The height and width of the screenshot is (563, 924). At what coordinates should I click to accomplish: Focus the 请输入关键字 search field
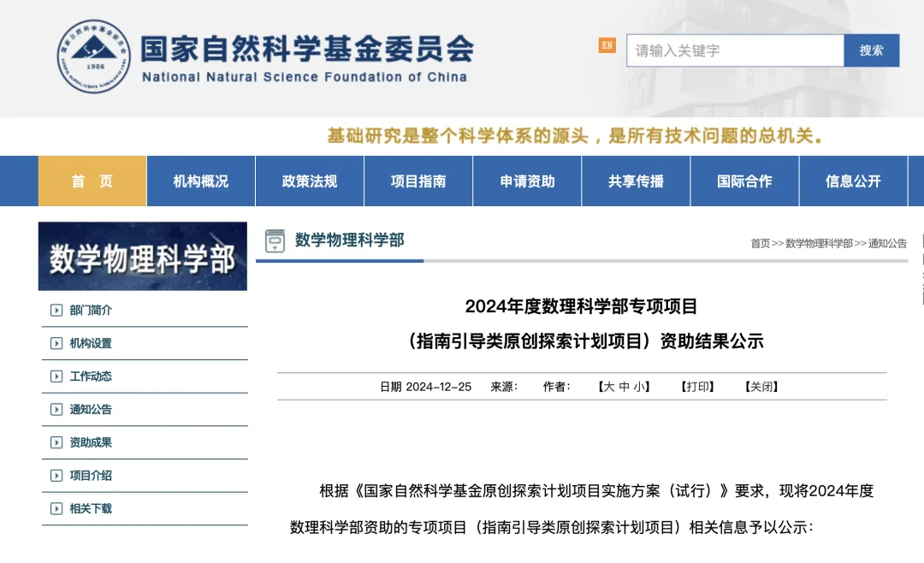coord(735,50)
